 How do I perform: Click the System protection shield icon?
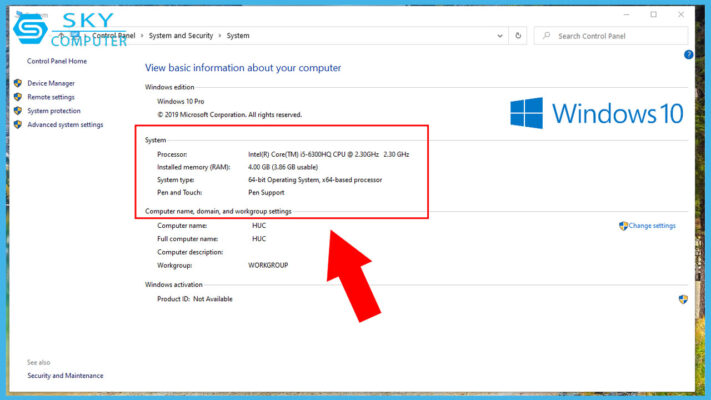[18, 111]
